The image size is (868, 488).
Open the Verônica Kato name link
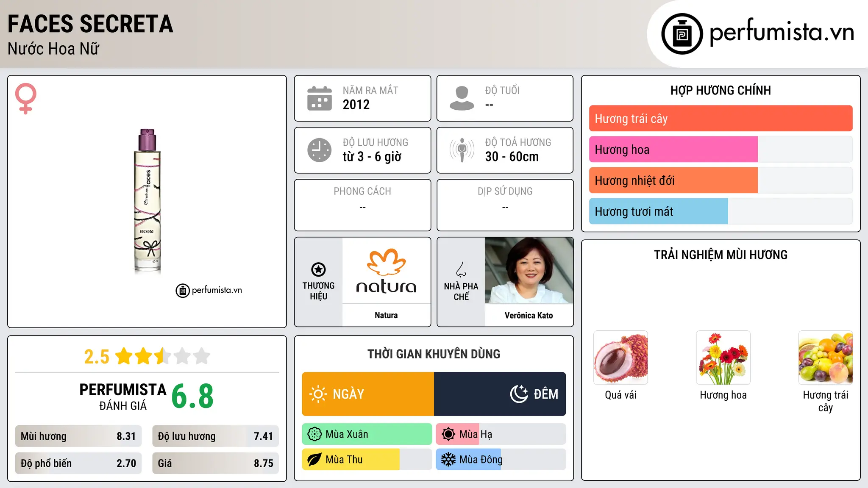coord(529,315)
